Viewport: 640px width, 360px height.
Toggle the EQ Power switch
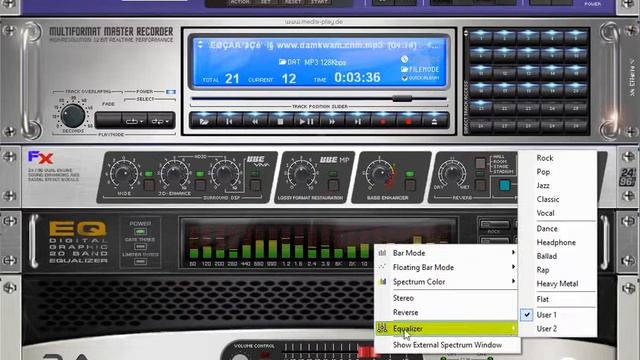(140, 231)
